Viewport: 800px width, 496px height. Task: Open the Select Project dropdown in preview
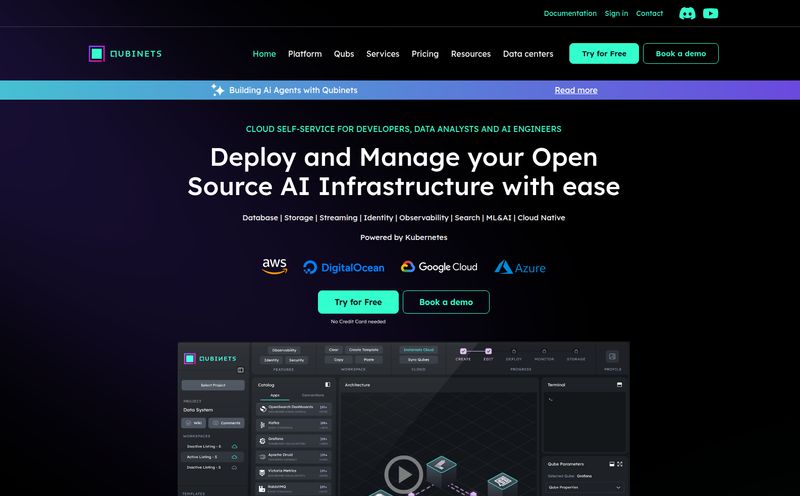coord(213,385)
